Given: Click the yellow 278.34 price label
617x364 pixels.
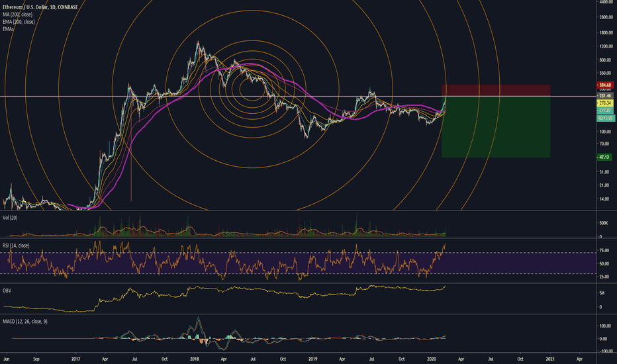Looking at the screenshot, I should pyautogui.click(x=605, y=103).
